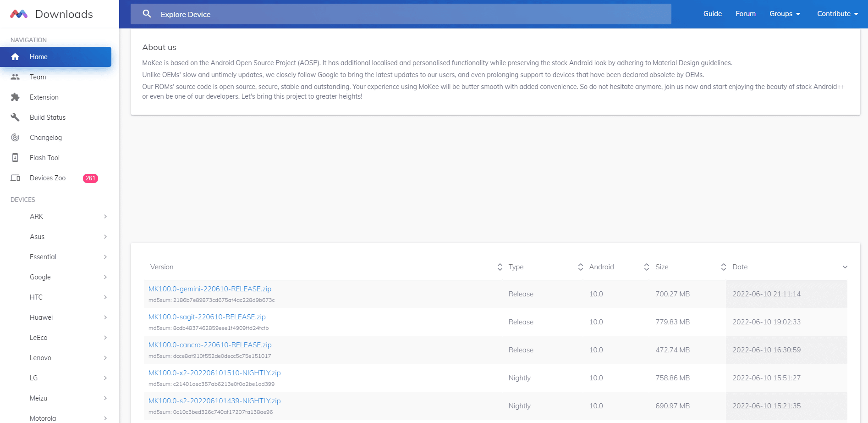Viewport: 868px width, 423px height.
Task: Click the Extension puzzle icon
Action: (x=15, y=97)
